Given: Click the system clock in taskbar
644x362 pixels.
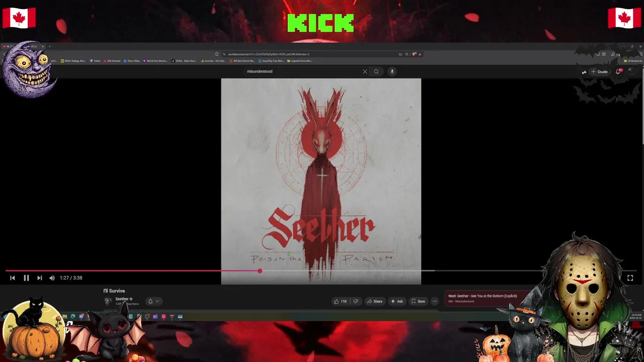Looking at the screenshot, I should coord(635,316).
